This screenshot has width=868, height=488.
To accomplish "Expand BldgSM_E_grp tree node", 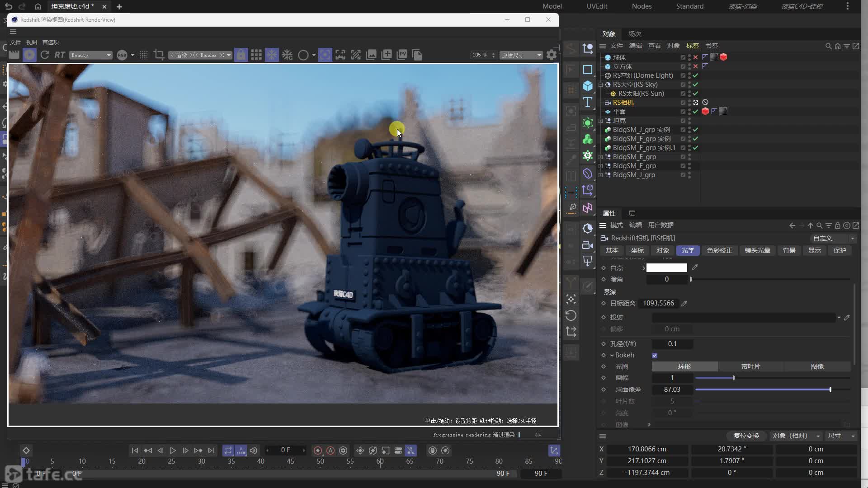I will point(601,157).
